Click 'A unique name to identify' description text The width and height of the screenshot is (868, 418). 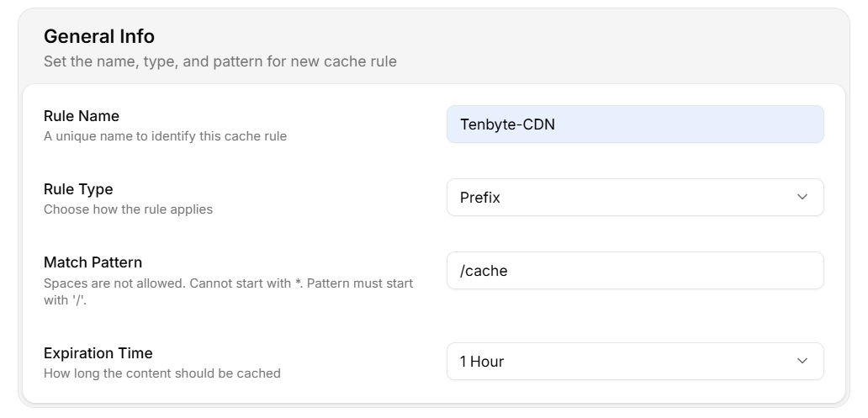pos(165,135)
